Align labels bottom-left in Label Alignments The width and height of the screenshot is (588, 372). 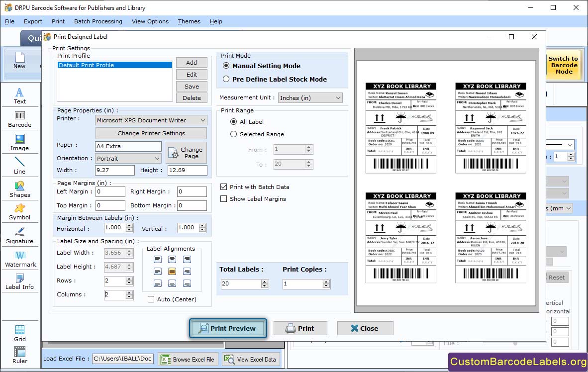click(158, 283)
